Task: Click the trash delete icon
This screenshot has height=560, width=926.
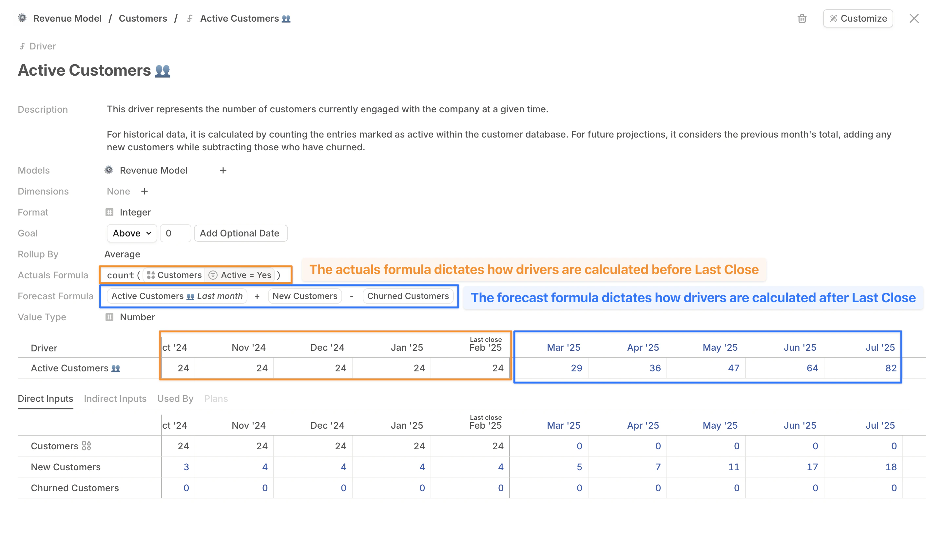Action: click(x=801, y=18)
